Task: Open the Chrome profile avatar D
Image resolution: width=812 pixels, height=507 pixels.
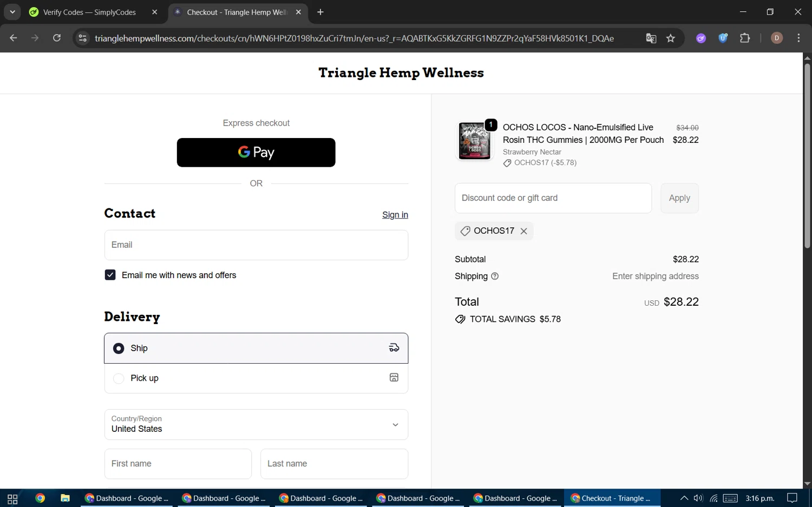Action: tap(777, 38)
